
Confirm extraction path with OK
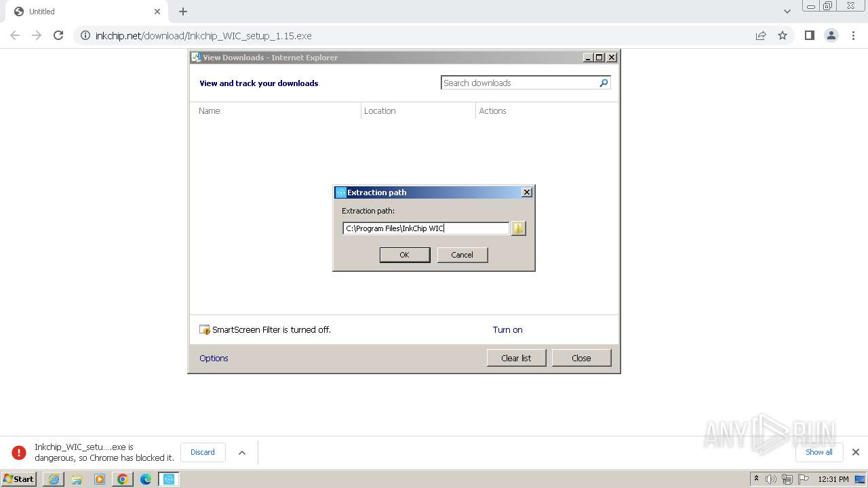click(x=405, y=255)
